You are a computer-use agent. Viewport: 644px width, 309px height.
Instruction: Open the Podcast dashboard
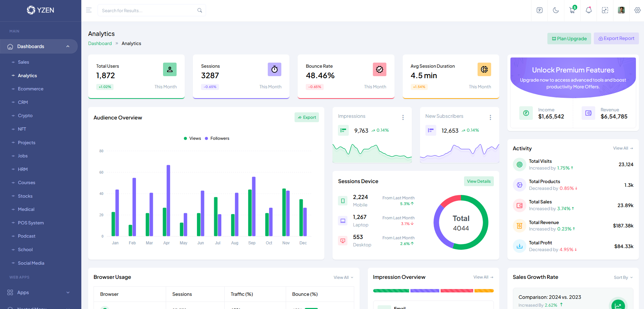coord(26,236)
